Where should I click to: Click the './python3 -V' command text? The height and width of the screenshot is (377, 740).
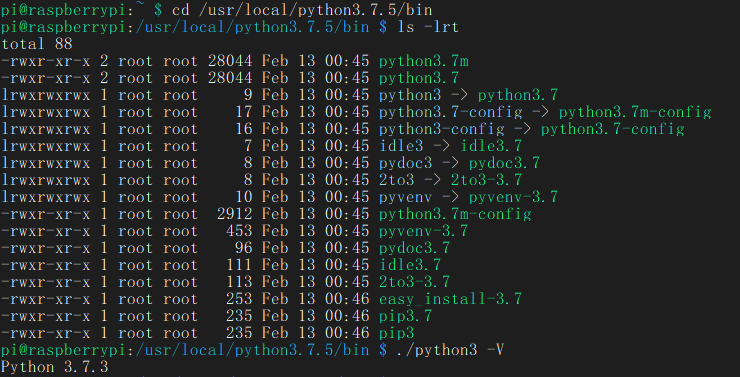452,350
